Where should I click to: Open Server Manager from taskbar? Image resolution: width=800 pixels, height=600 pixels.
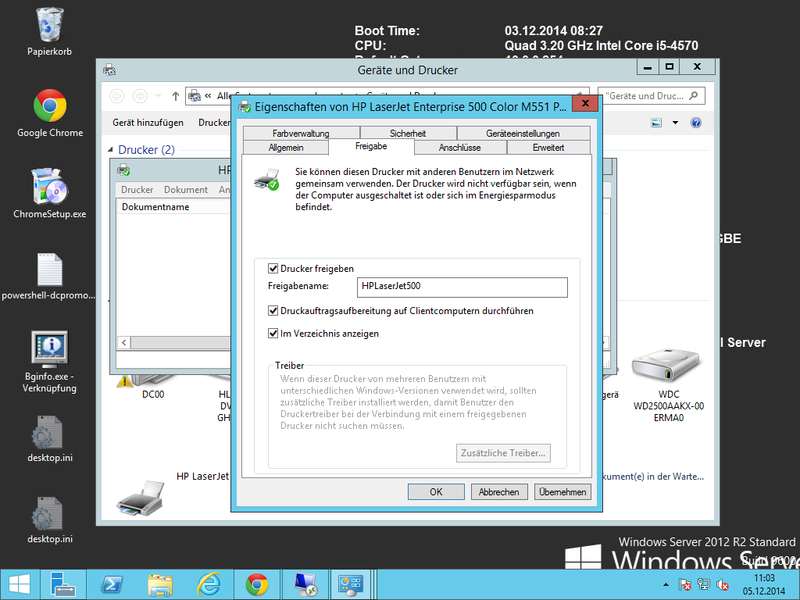(63, 585)
